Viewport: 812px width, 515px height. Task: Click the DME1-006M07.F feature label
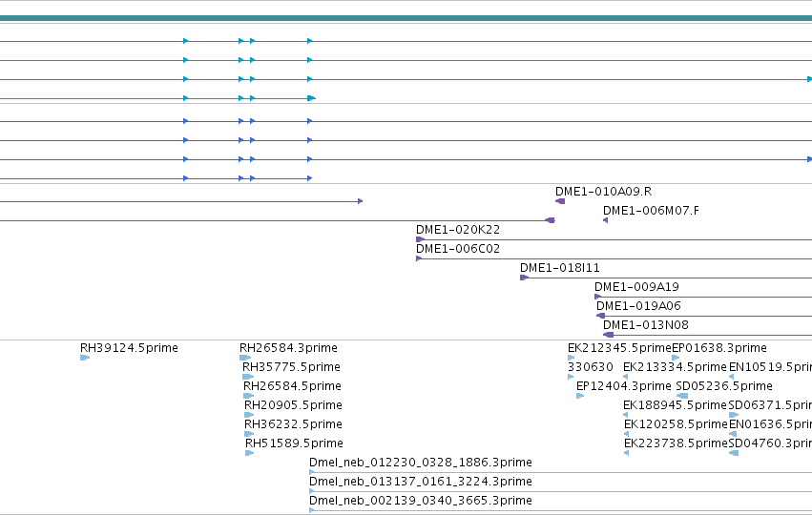pos(651,211)
